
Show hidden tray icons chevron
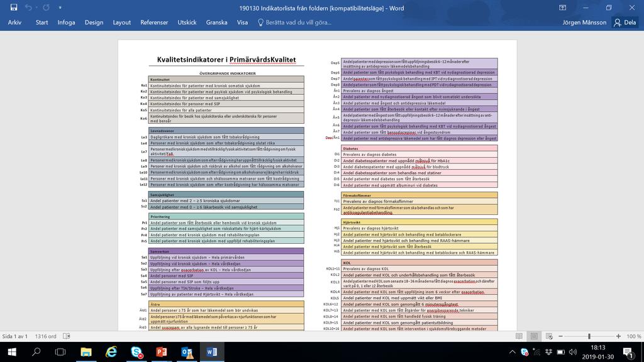click(512, 352)
